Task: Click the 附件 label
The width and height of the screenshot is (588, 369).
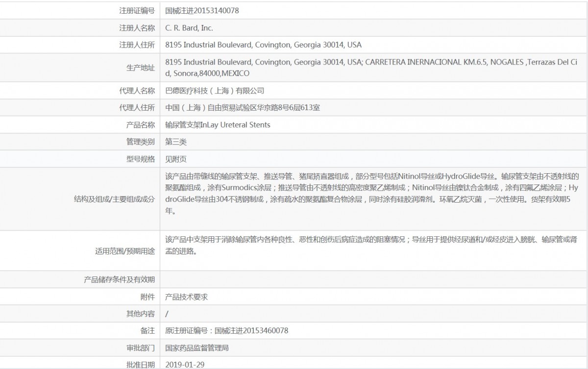Action: point(147,297)
